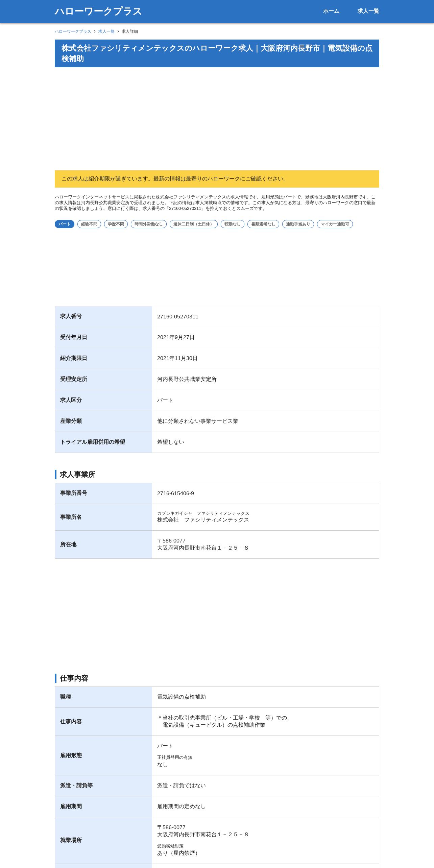Click the date 2021年9月27日
Image resolution: width=434 pixels, height=868 pixels.
coord(176,337)
